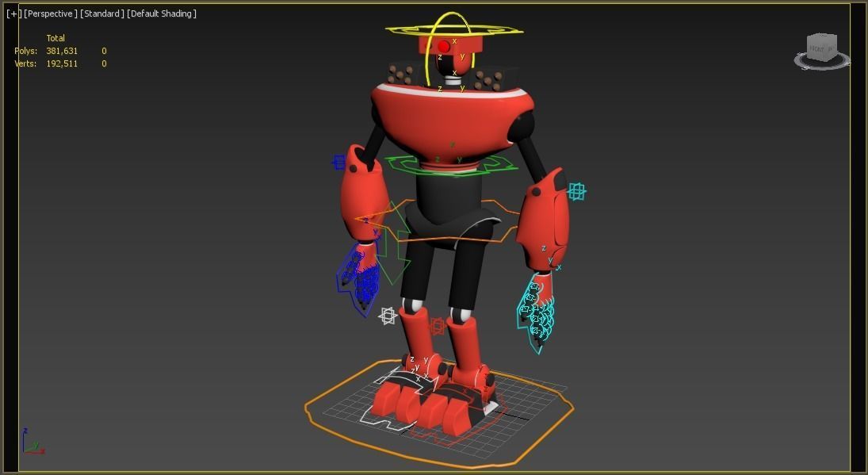Select the cyan box control by the elbow
868x475 pixels.
point(576,192)
